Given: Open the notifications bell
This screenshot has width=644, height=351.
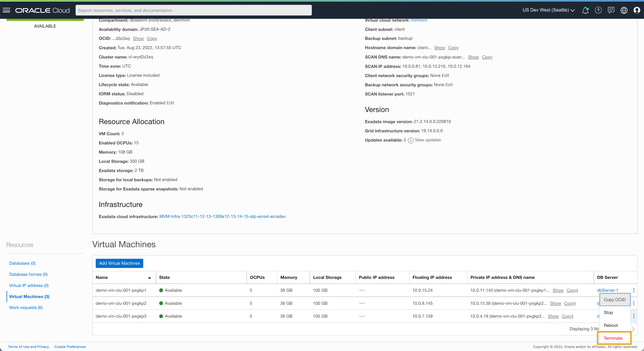Looking at the screenshot, I should tap(585, 10).
